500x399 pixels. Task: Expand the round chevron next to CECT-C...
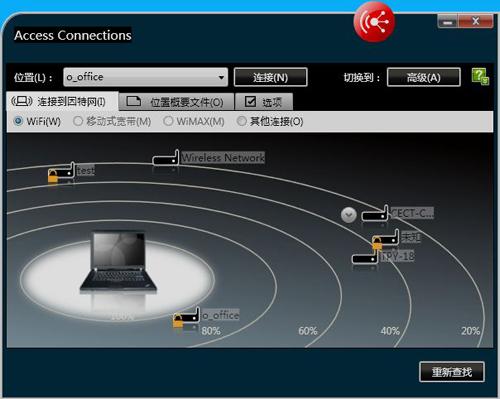click(349, 215)
